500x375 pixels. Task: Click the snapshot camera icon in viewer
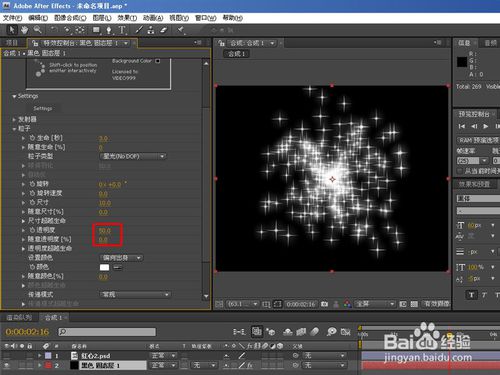(324, 304)
